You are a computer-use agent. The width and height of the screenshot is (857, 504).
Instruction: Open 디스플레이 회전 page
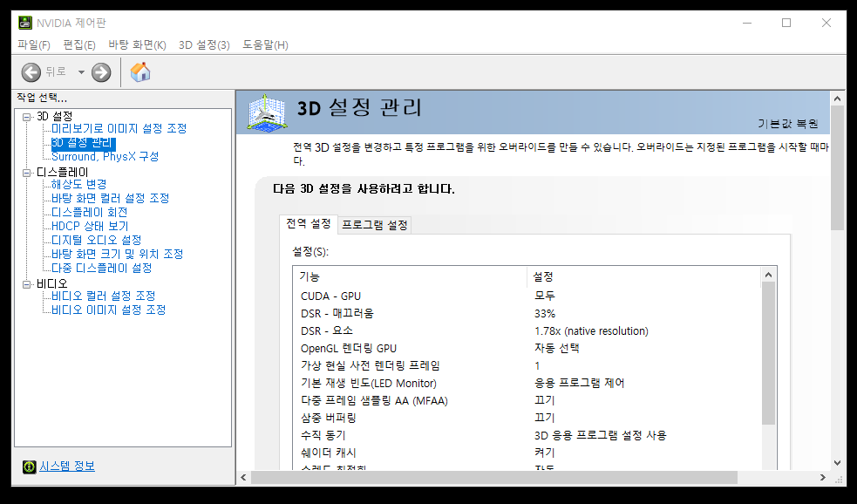(x=90, y=212)
